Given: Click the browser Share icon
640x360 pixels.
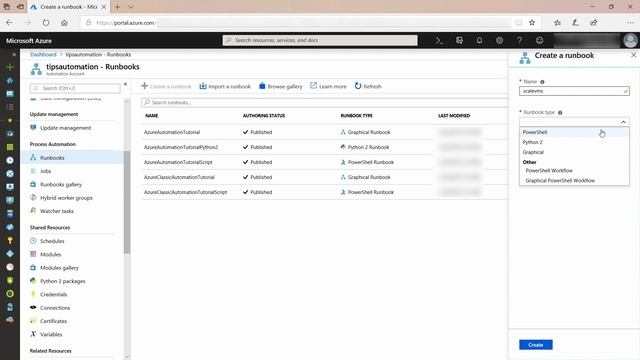Looking at the screenshot, I should coord(593,23).
